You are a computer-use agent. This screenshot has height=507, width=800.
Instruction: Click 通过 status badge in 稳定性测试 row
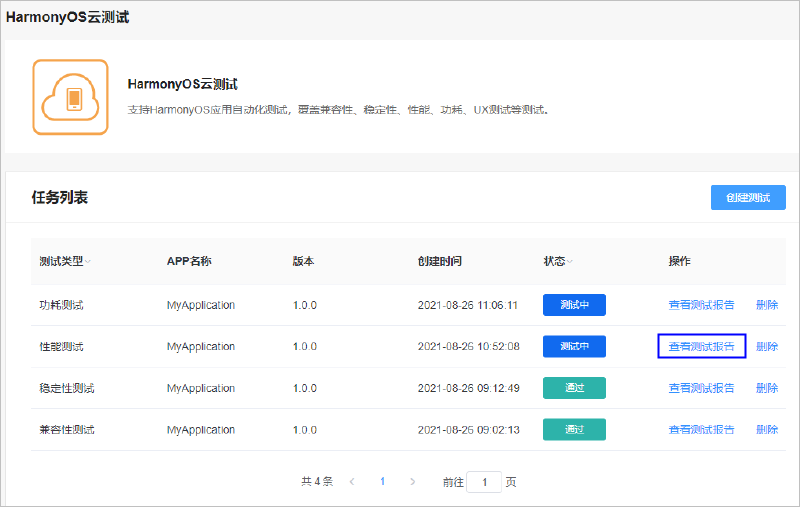(x=574, y=388)
